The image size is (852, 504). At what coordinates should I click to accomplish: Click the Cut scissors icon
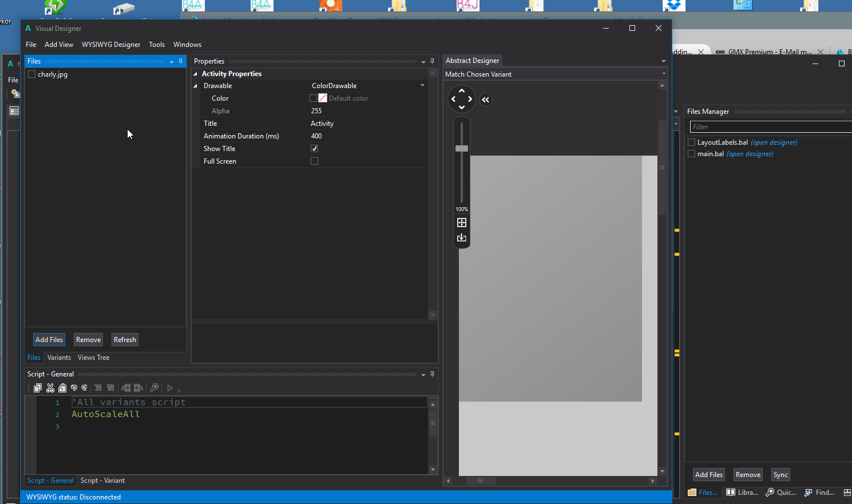(x=50, y=388)
